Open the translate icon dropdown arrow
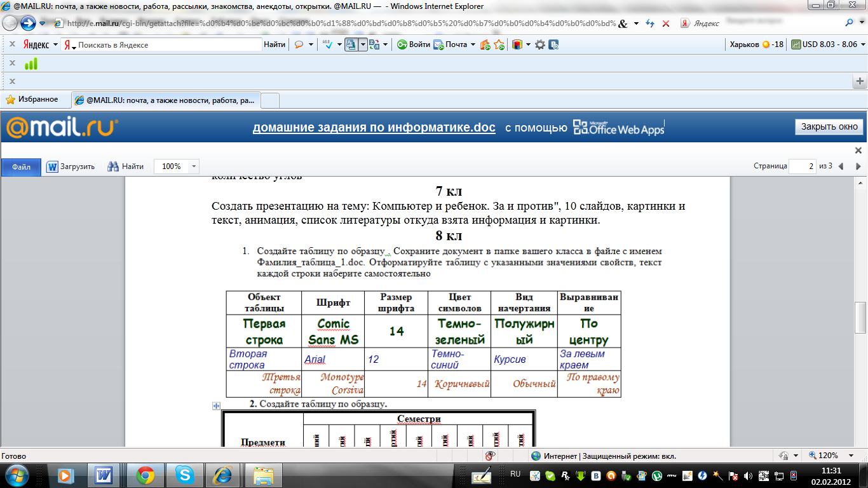The height and width of the screenshot is (488, 868). point(386,44)
